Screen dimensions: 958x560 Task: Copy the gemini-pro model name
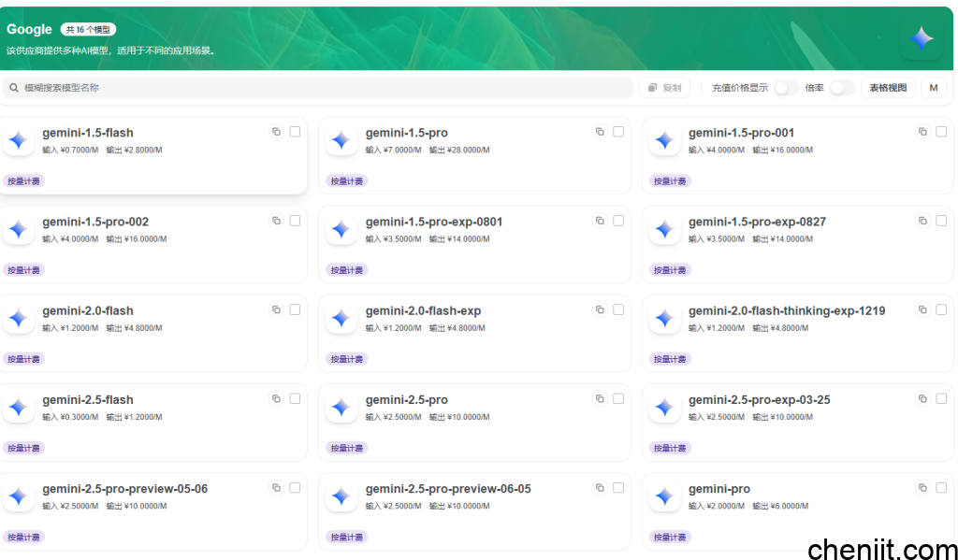(922, 487)
